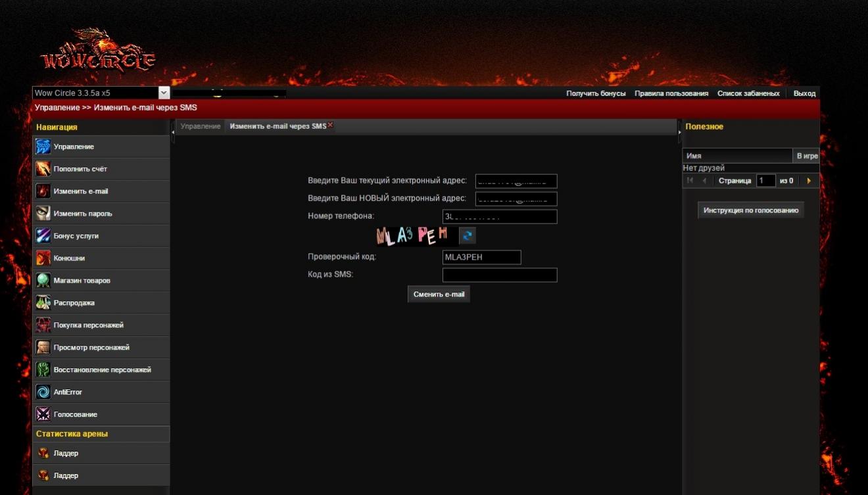868x495 pixels.
Task: Click the Управление sidebar icon
Action: (43, 147)
